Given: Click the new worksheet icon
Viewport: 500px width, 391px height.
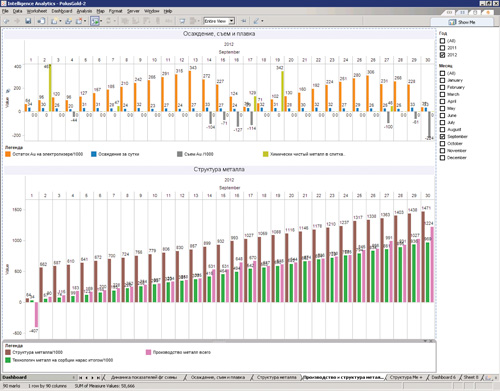Looking at the screenshot, I should click(54, 21).
